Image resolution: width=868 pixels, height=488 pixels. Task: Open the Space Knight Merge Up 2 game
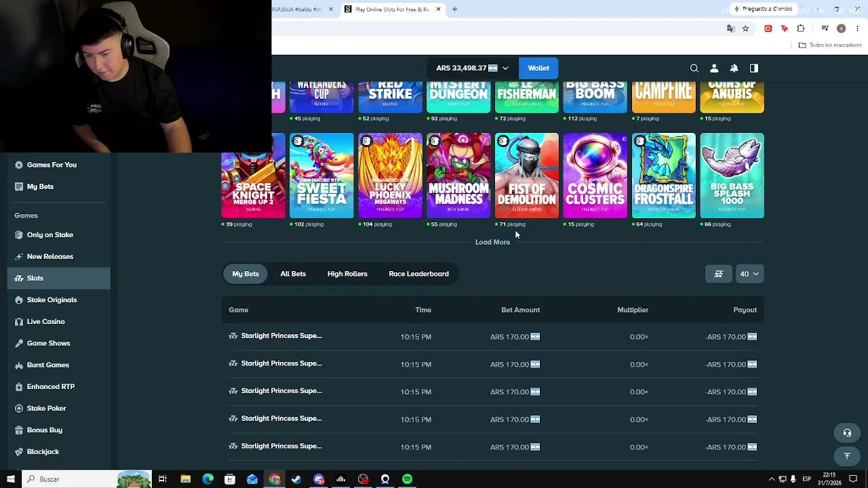tap(253, 176)
